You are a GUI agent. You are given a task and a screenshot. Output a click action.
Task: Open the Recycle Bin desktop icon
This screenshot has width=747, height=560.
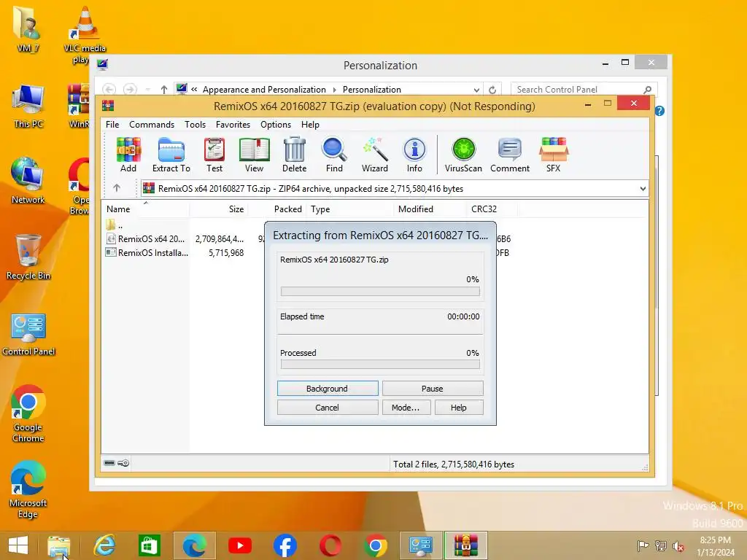click(x=28, y=257)
